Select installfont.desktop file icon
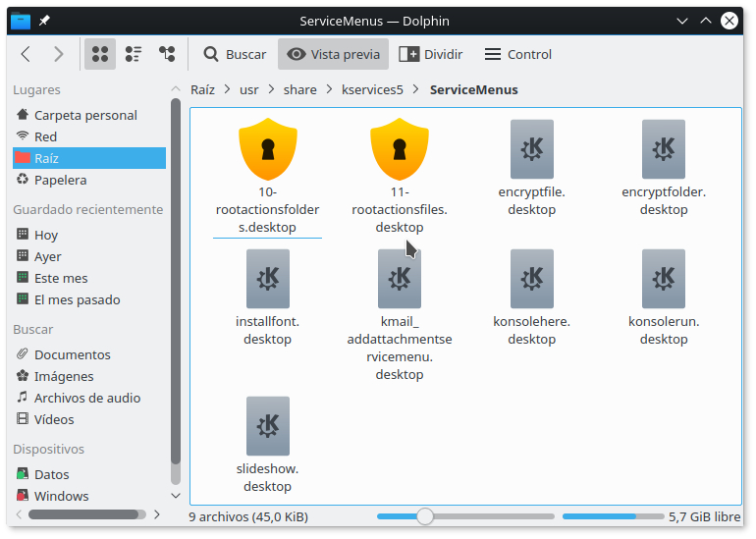The image size is (756, 539). click(268, 279)
